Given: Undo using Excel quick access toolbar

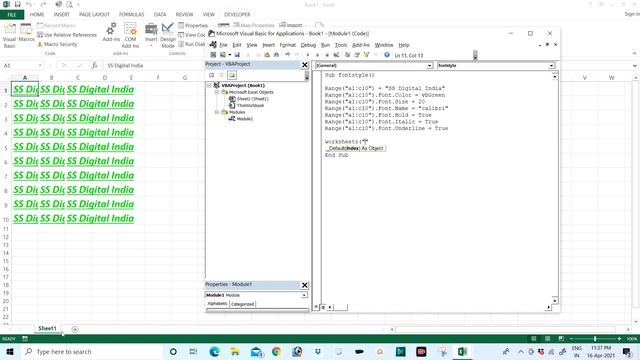Looking at the screenshot, I should (29, 4).
